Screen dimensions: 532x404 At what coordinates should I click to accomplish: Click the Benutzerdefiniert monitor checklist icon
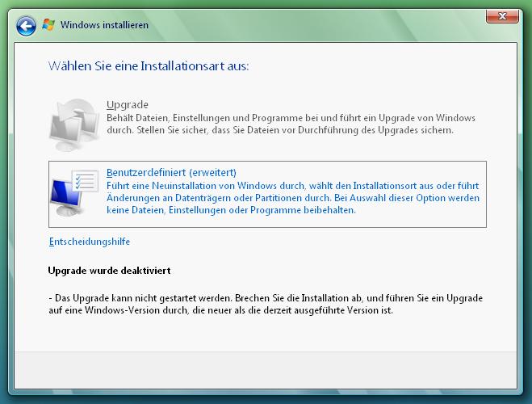point(74,192)
